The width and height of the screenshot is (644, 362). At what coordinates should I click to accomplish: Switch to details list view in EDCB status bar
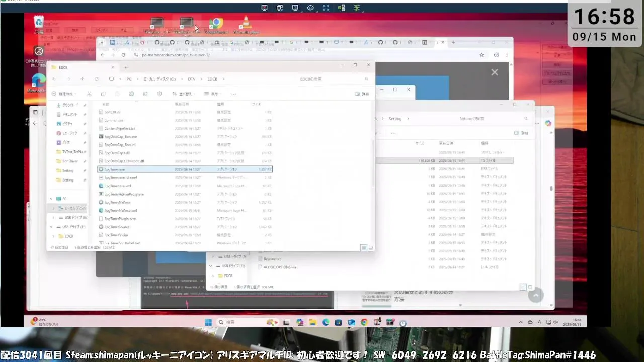364,248
